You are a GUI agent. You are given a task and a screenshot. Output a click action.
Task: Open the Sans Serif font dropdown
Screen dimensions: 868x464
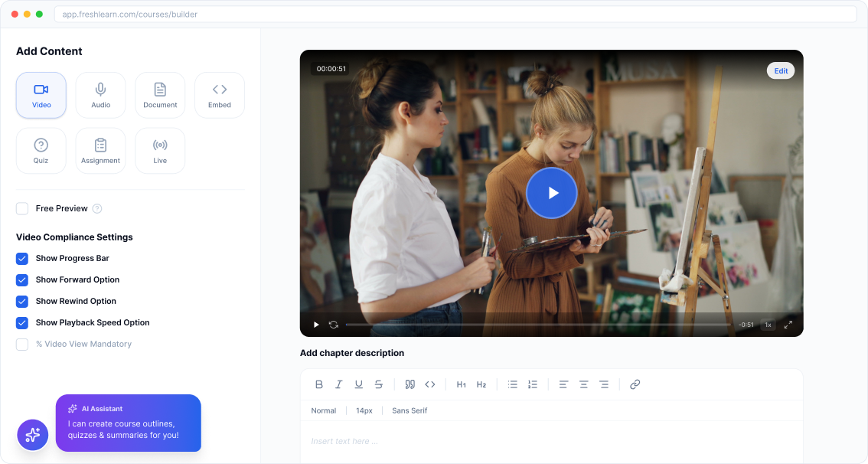[410, 410]
